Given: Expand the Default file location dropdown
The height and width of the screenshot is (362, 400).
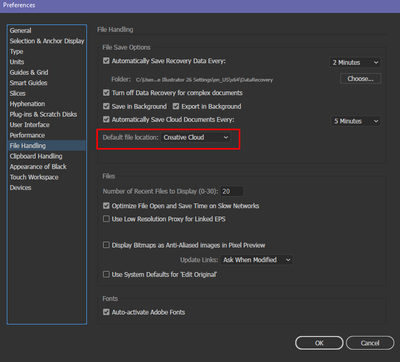Looking at the screenshot, I should [x=196, y=137].
